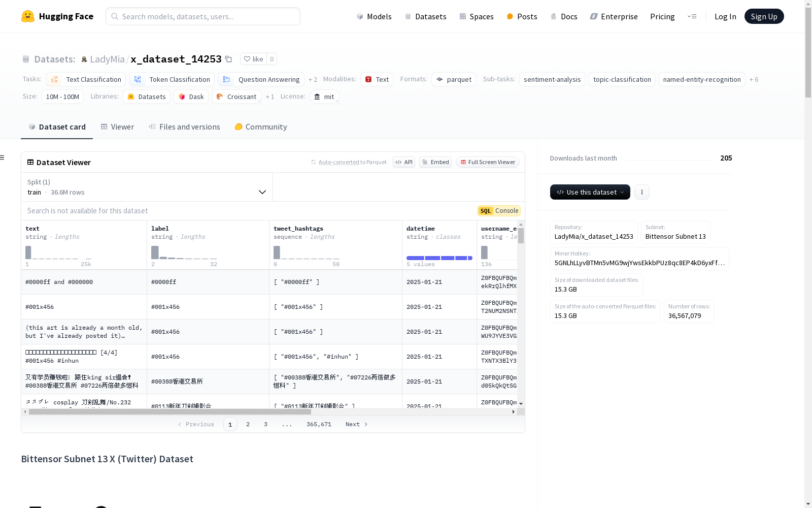Select the Datasets library tag
Screen dimensions: 812x508
[x=147, y=97]
